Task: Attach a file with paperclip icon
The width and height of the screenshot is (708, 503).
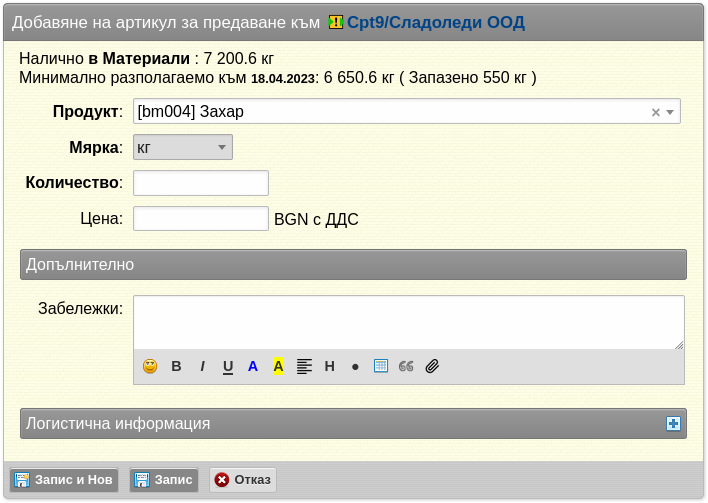Action: (x=432, y=366)
